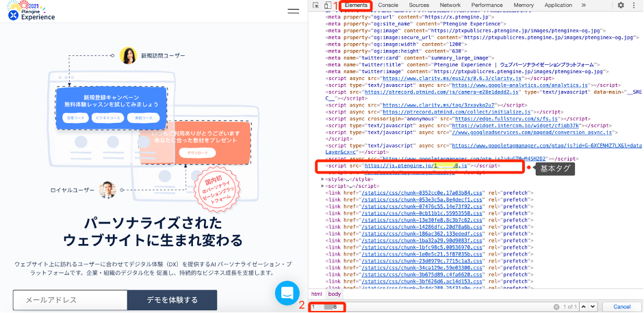Open the hamburger menu on the webpage

click(294, 11)
